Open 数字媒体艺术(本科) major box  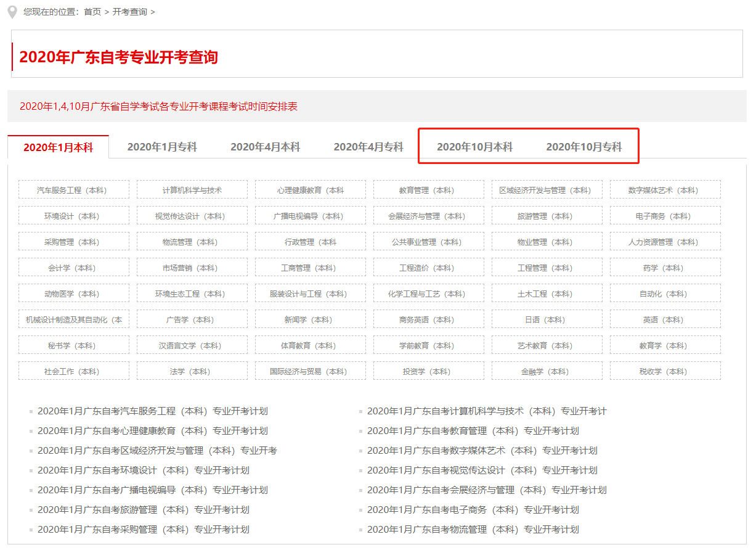coord(665,190)
